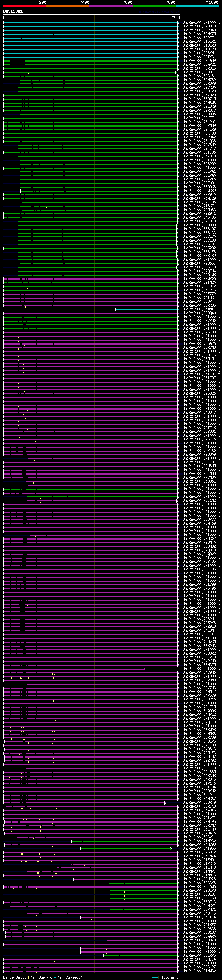The image size is (222, 980).
Task: Open hit UniRef100_B9HV75
Action: pos(199,34)
